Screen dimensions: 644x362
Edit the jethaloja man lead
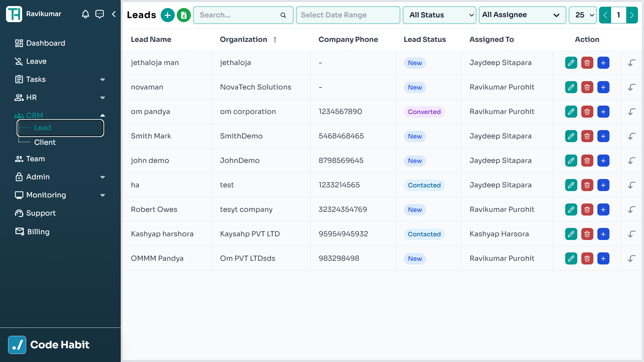[571, 63]
